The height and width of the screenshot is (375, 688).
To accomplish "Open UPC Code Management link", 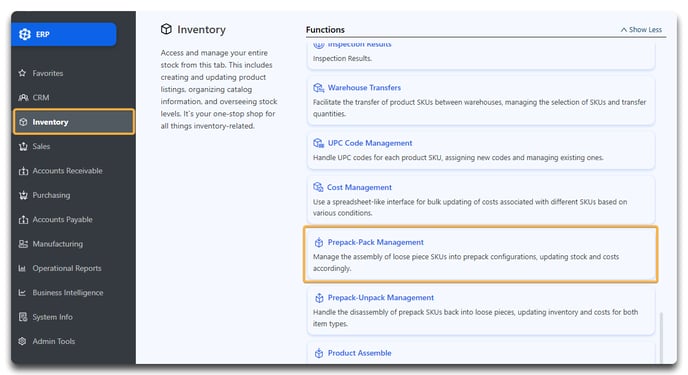I will (370, 143).
